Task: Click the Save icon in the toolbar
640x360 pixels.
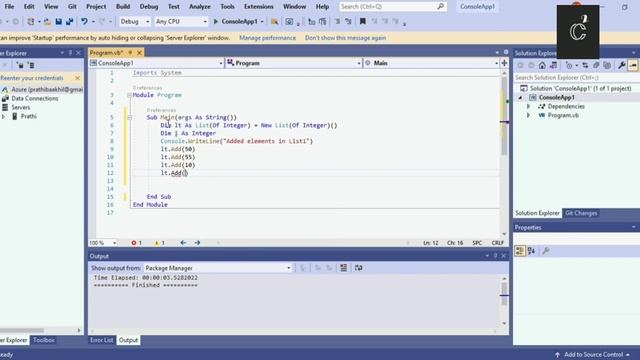Action: point(59,21)
